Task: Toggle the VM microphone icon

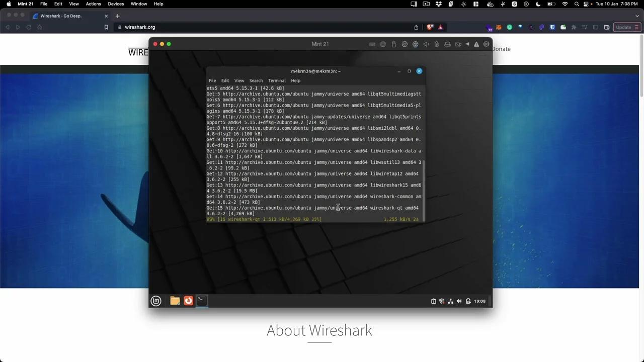Action: pyautogui.click(x=437, y=44)
